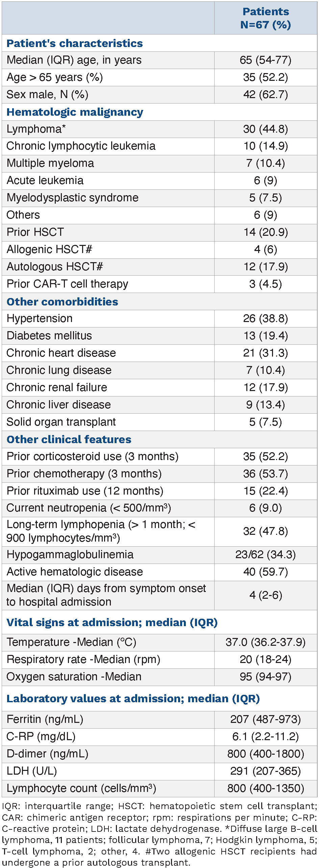
Task: Select the "Hematologic malignancy" section heading
Action: click(75, 112)
